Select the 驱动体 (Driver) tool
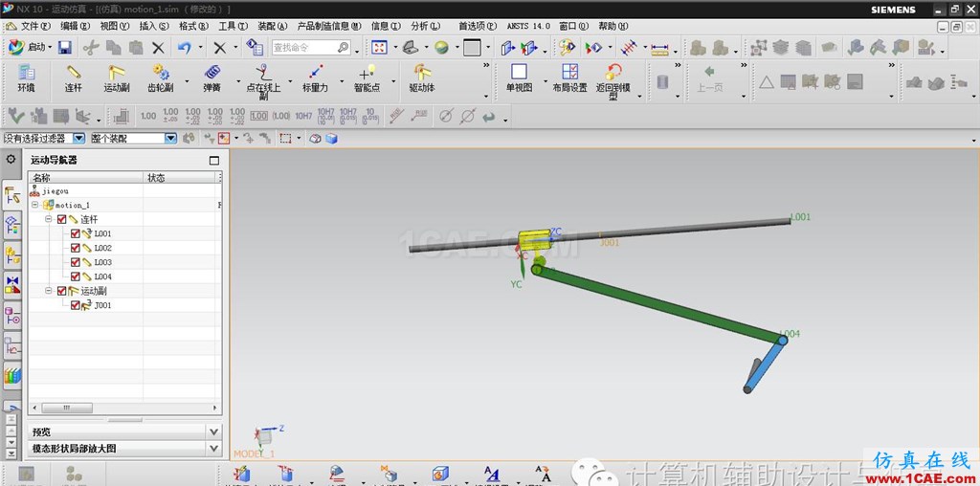This screenshot has width=980, height=486. click(422, 78)
